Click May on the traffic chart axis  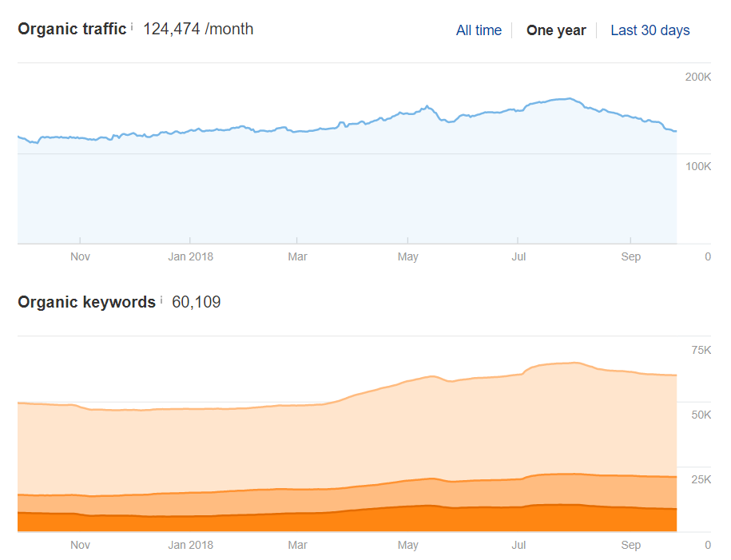(x=408, y=256)
